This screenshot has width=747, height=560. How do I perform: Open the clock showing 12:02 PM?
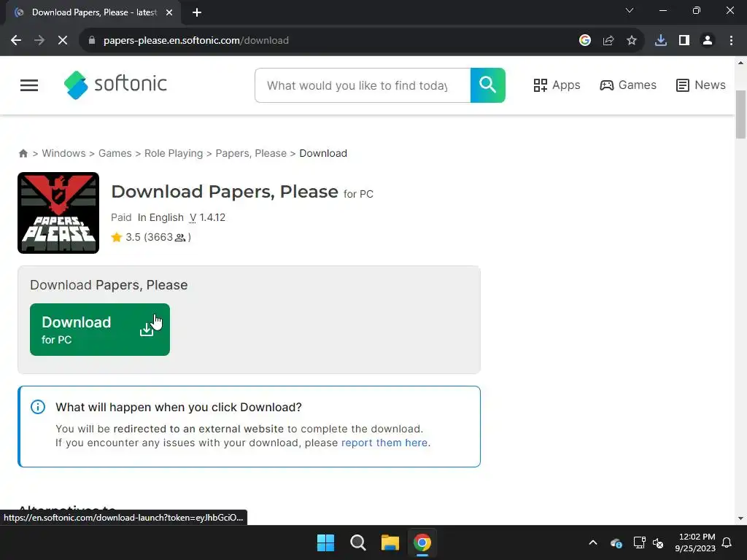(695, 542)
